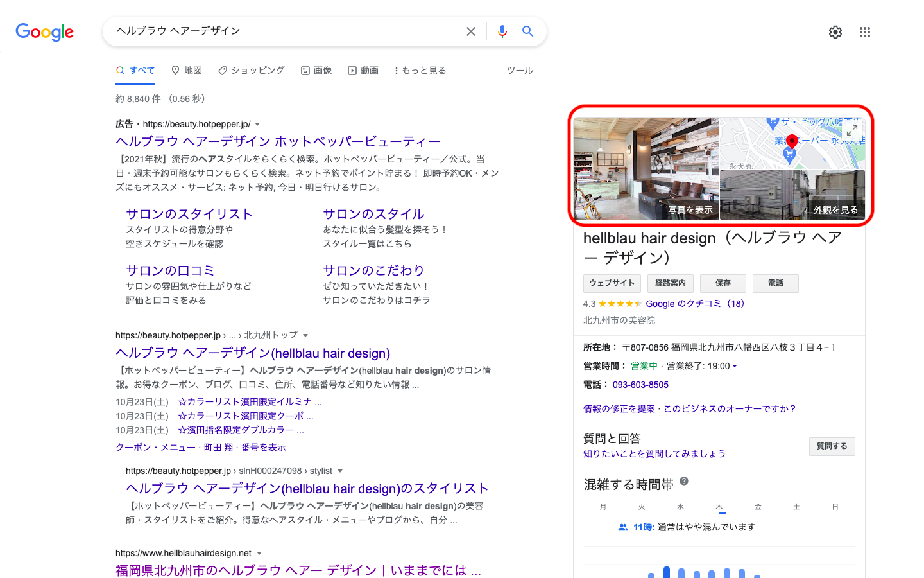The image size is (924, 578).
Task: Open the Google apps grid icon
Action: (865, 32)
